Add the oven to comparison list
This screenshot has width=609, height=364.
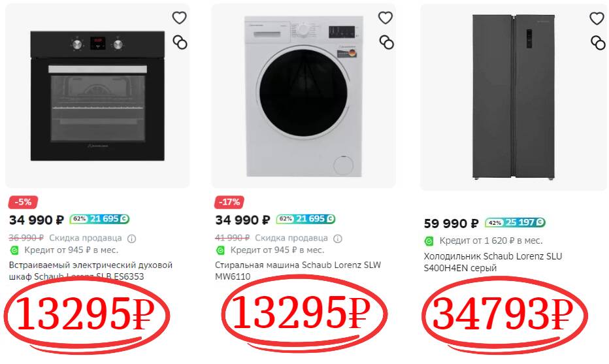[180, 42]
